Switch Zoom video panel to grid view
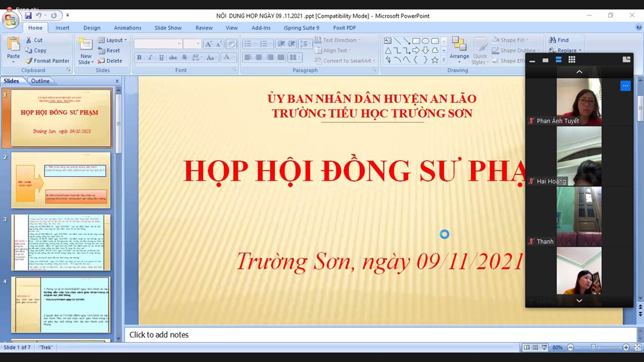644x362 pixels. (x=572, y=60)
